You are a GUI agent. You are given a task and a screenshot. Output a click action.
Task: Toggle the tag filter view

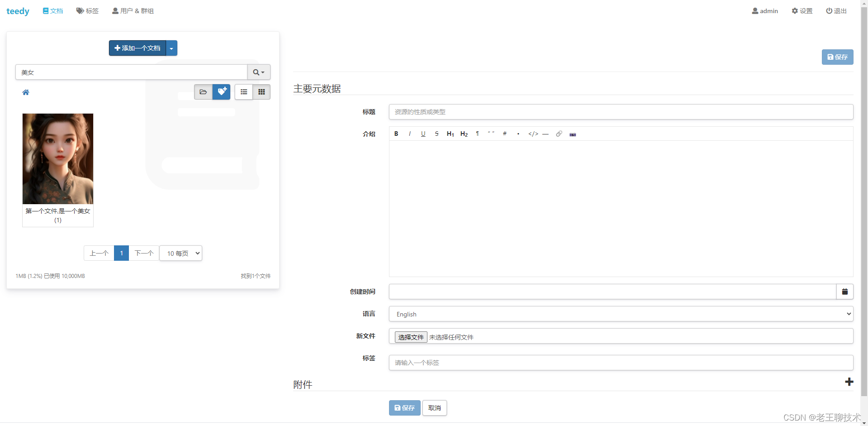(x=221, y=91)
